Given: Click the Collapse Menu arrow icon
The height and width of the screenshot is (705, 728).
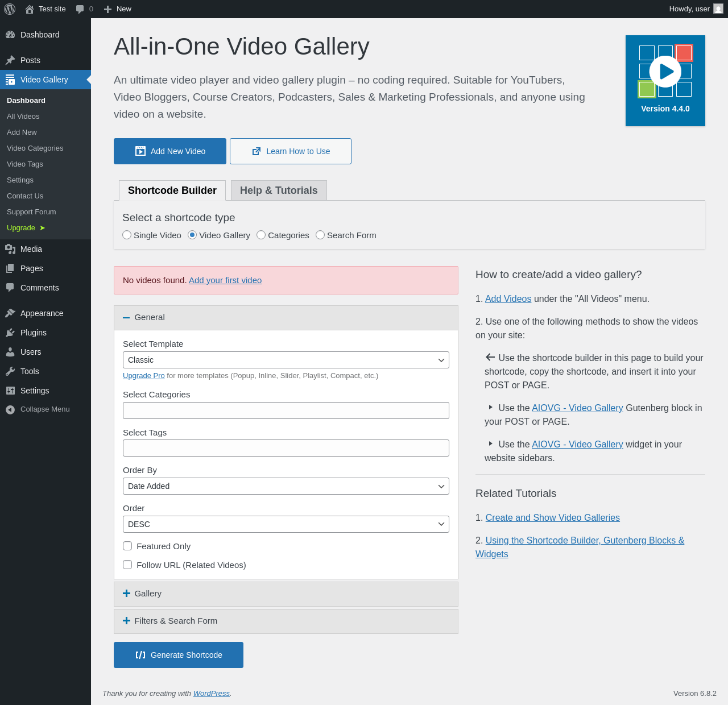Looking at the screenshot, I should [10, 409].
